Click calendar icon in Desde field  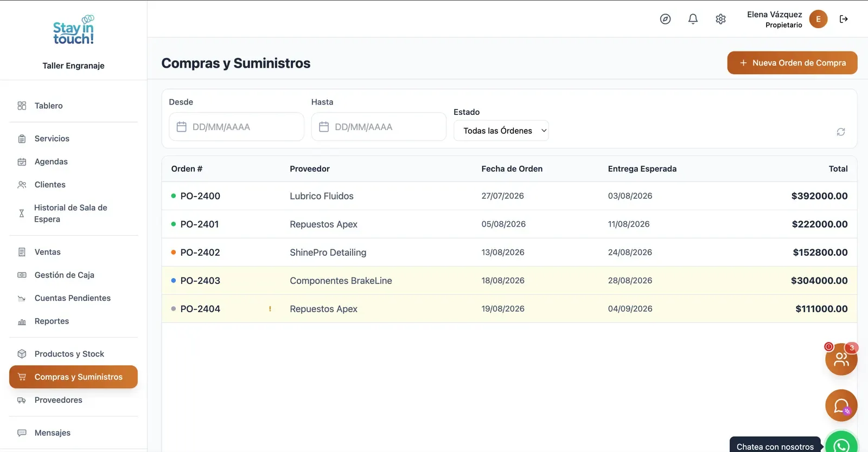tap(182, 127)
